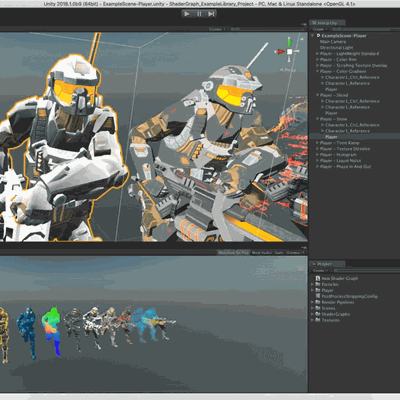Viewport: 400px width, 400px height.
Task: Focus the Scene view search field
Action: pos(267,29)
